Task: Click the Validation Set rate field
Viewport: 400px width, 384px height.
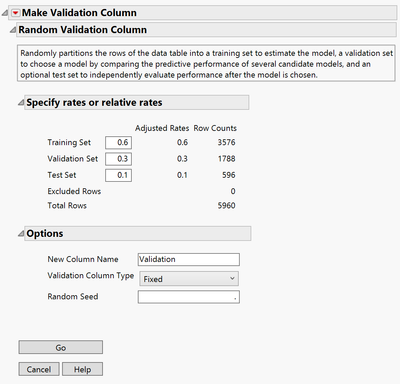Action: click(118, 159)
